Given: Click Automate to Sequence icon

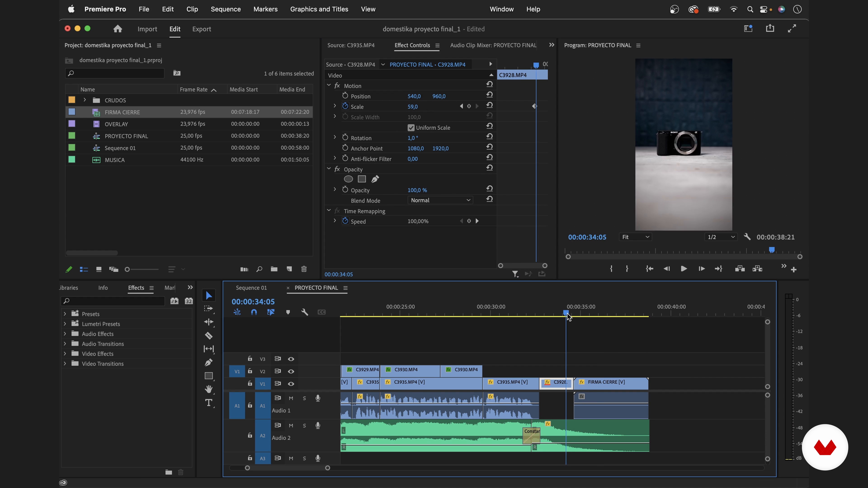Looking at the screenshot, I should pos(244,269).
